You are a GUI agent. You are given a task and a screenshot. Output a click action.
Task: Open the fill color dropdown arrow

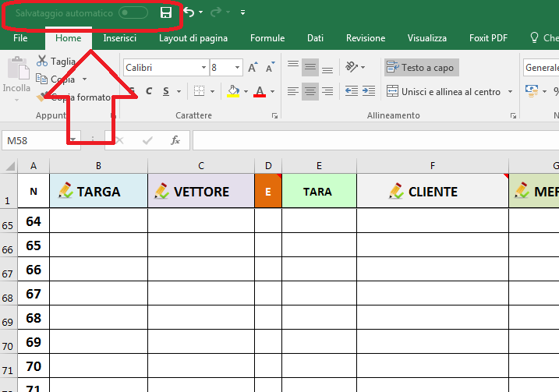(246, 92)
